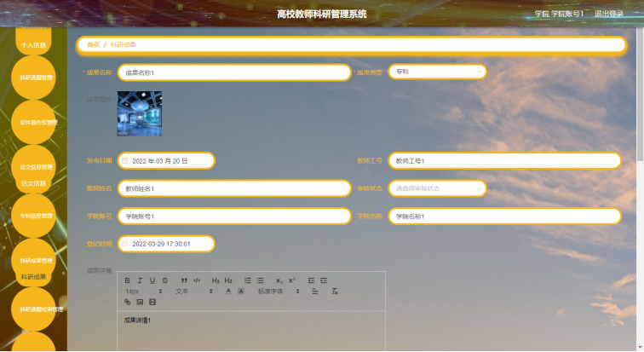Image resolution: width=644 pixels, height=352 pixels.
Task: Apply Heading 2 style
Action: (228, 280)
